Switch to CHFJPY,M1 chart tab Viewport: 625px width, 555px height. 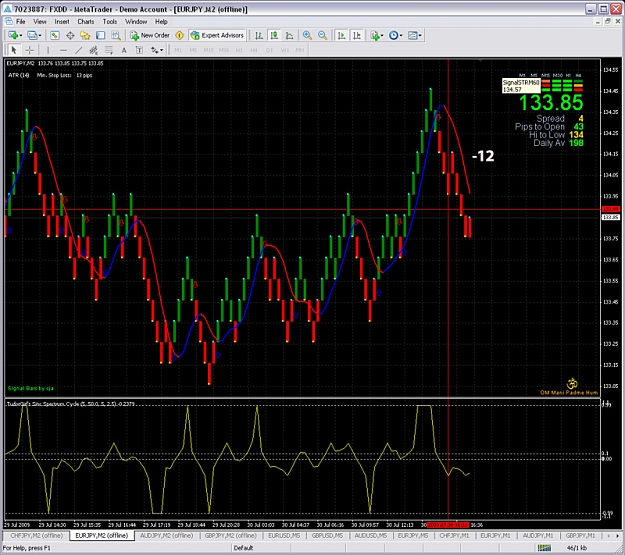[454, 535]
